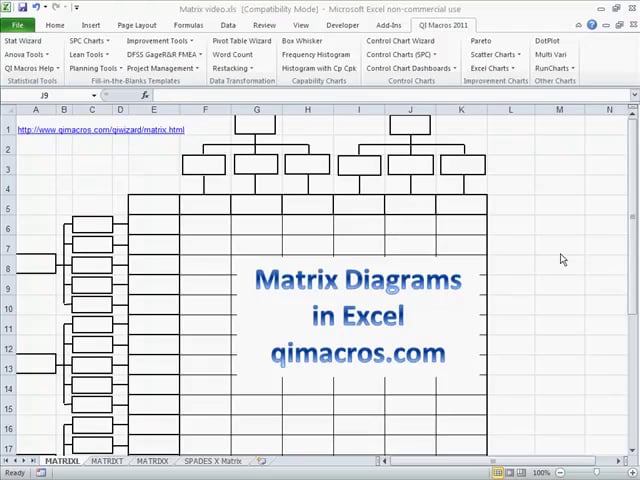Open Excel Help question mark icon
Screen dimensions: 640x480
(x=592, y=25)
